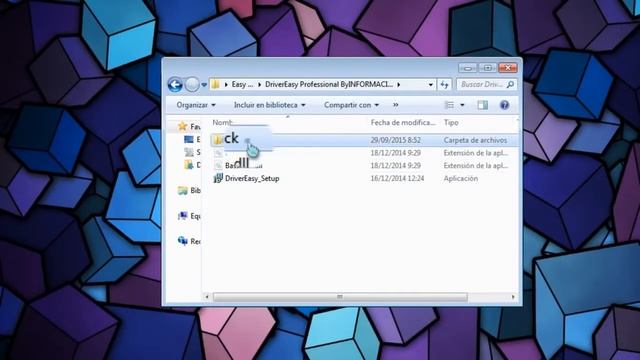Screen dimensions: 640x360
Task: Start search using the magnifier icon
Action: [510, 84]
